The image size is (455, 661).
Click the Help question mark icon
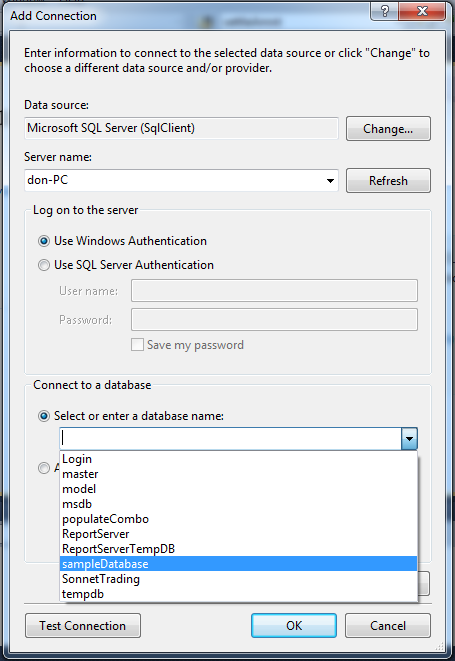[384, 11]
